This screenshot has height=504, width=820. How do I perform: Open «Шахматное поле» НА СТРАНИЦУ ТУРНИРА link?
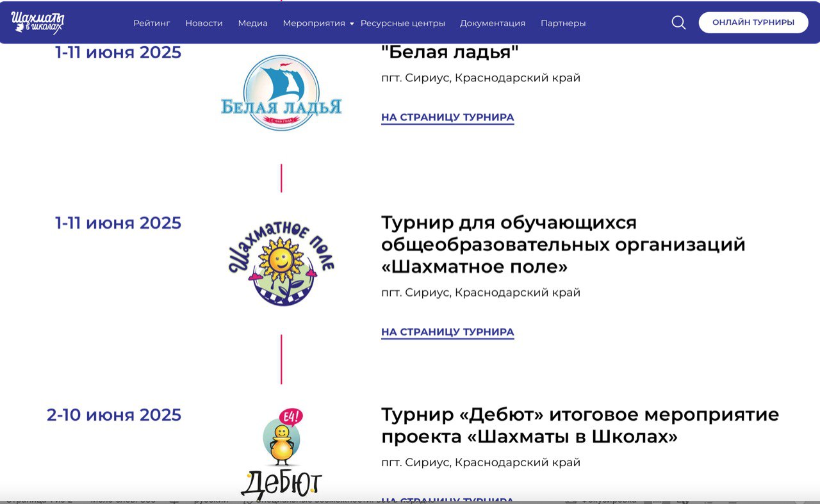448,332
